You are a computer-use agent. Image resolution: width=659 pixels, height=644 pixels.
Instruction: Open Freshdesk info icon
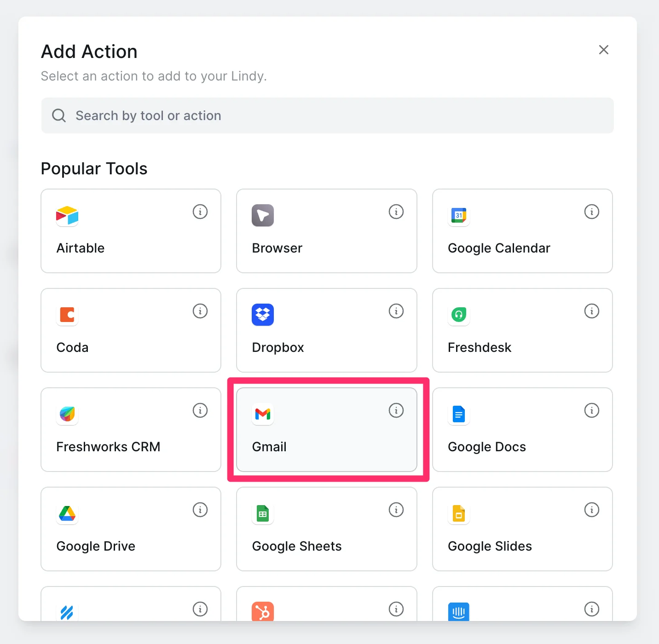592,311
